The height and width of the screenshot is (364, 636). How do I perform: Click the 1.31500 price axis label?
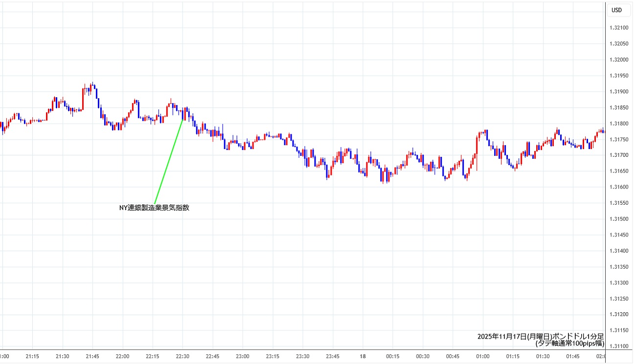[619, 219]
